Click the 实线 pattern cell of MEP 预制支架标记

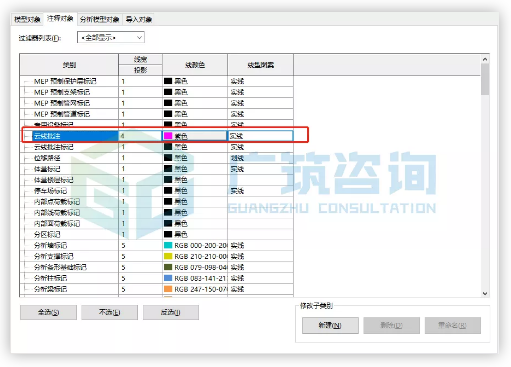260,92
